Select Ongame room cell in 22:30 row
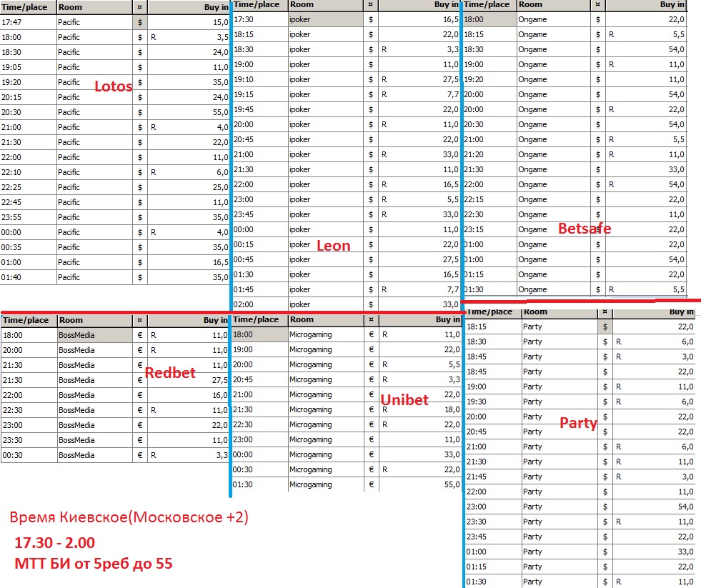Screen dimensions: 701x588 (x=554, y=214)
